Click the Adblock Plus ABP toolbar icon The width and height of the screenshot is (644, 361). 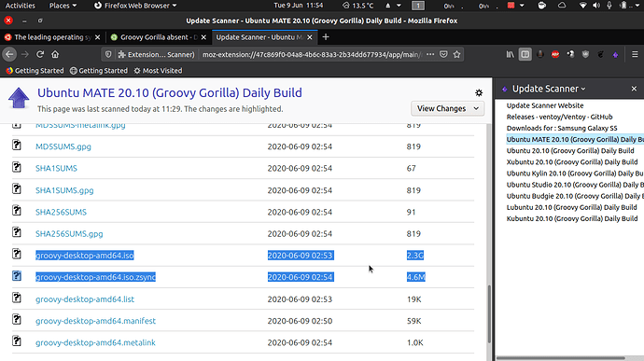tap(555, 54)
